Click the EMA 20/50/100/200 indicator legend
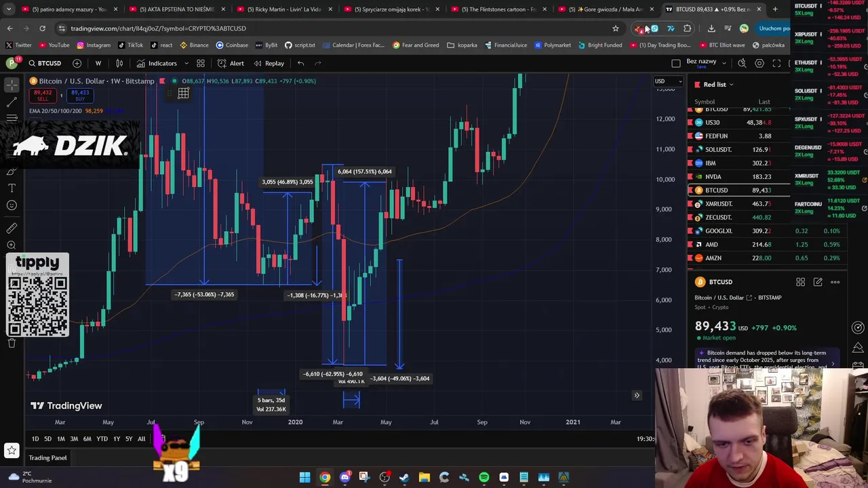The height and width of the screenshot is (488, 868). (x=56, y=110)
